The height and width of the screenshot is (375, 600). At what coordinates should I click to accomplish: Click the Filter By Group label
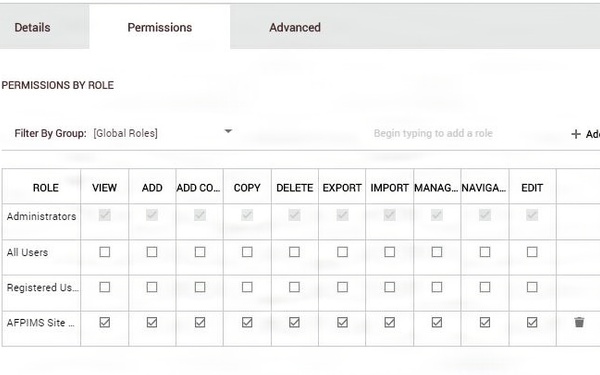tap(50, 133)
